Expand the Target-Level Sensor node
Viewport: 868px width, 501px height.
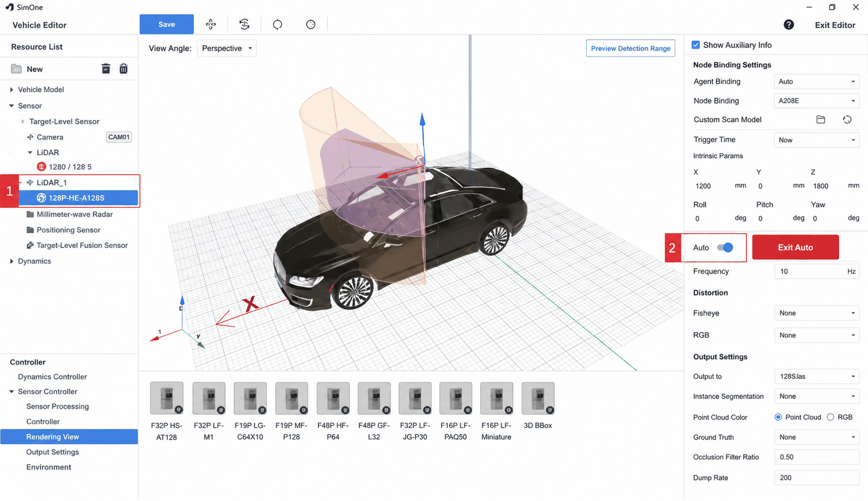pyautogui.click(x=23, y=121)
